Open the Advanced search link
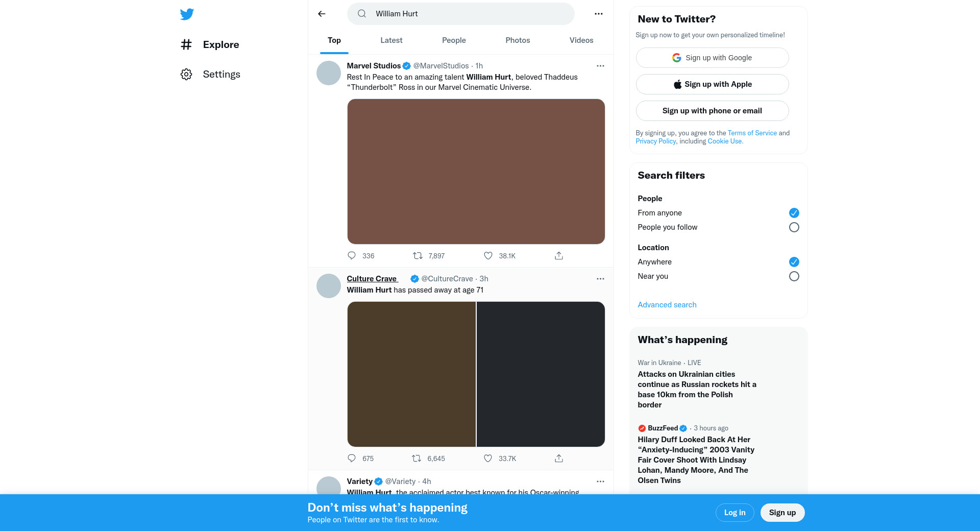 pyautogui.click(x=667, y=305)
